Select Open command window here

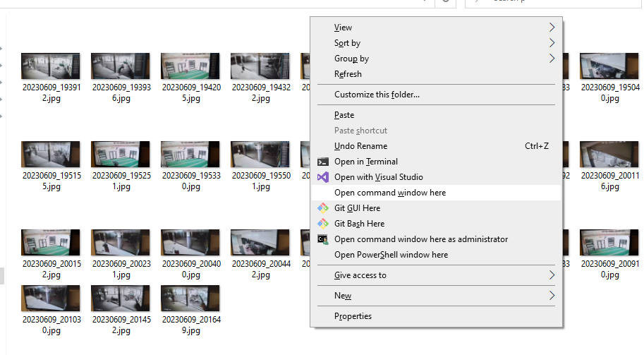pyautogui.click(x=436, y=193)
